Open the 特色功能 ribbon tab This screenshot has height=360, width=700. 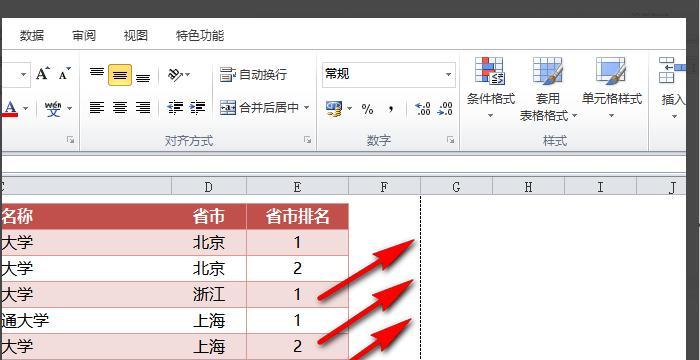200,36
